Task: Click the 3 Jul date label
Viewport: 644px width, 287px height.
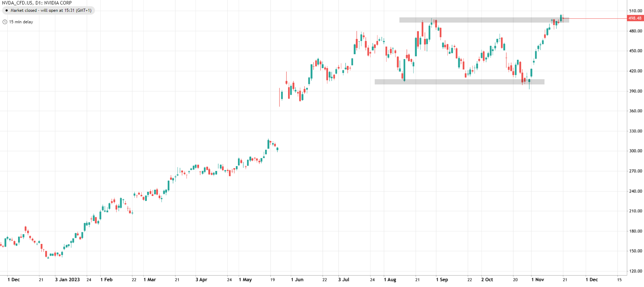Action: point(344,280)
